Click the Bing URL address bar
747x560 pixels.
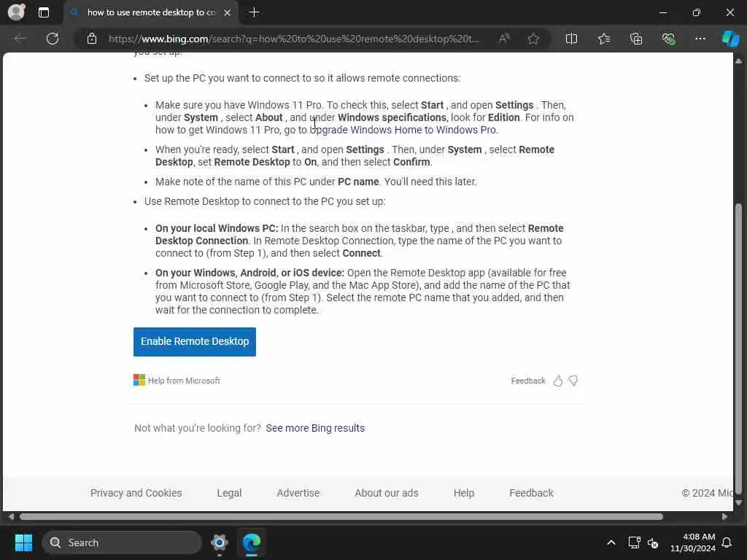pyautogui.click(x=293, y=39)
